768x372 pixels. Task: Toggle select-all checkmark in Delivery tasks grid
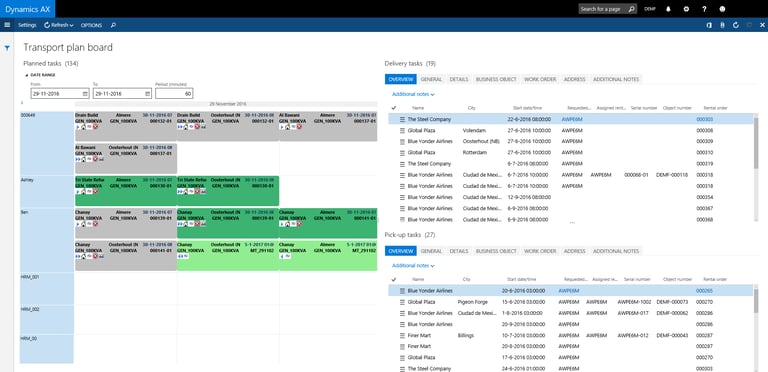coord(393,108)
